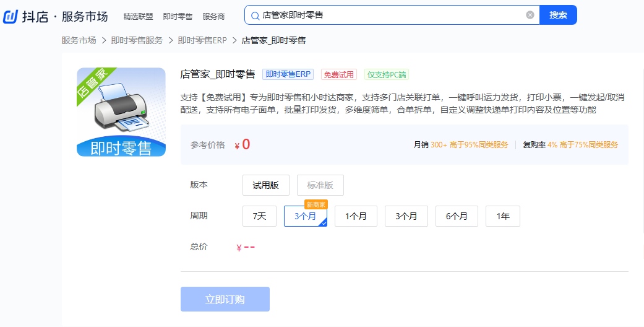The width and height of the screenshot is (644, 327).
Task: Focus the search input containing 店管家即时零售
Action: (392, 15)
